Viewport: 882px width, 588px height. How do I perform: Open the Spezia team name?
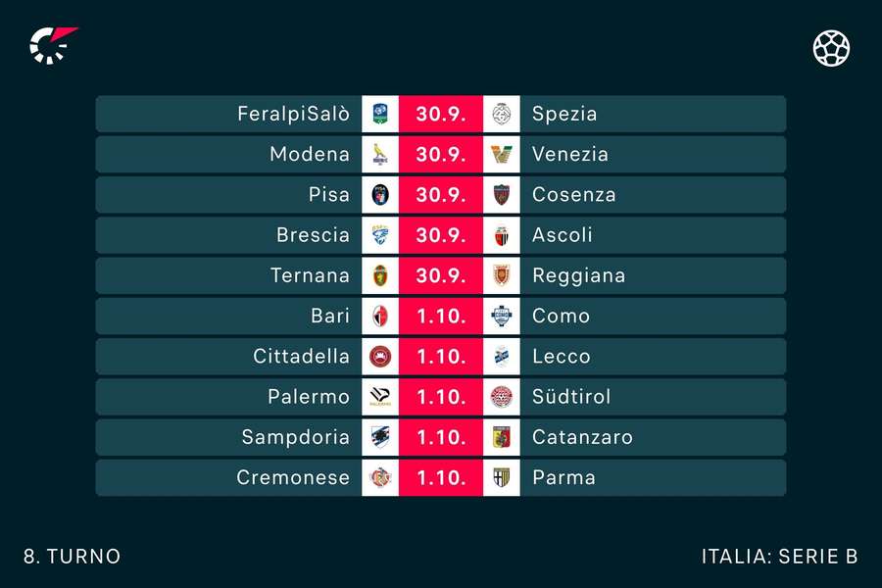click(564, 114)
